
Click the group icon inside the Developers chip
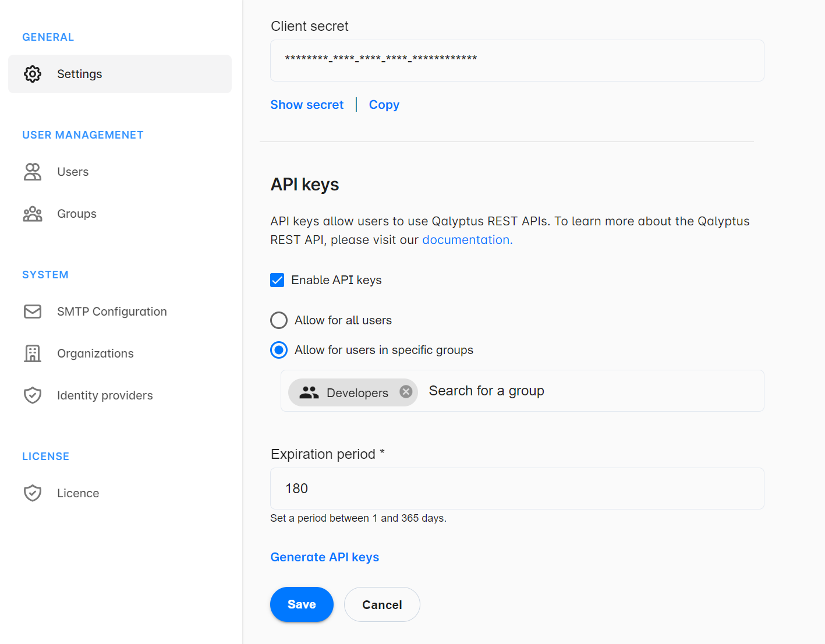coord(309,392)
